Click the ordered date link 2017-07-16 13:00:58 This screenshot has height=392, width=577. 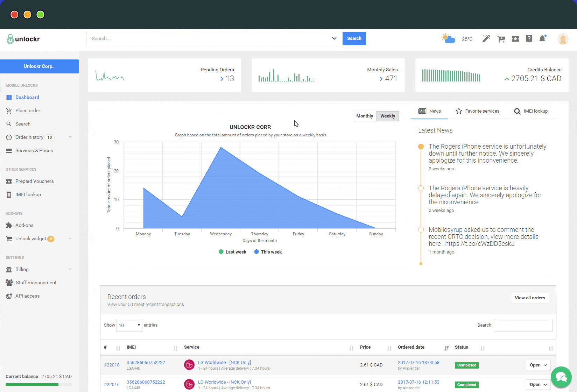(418, 363)
